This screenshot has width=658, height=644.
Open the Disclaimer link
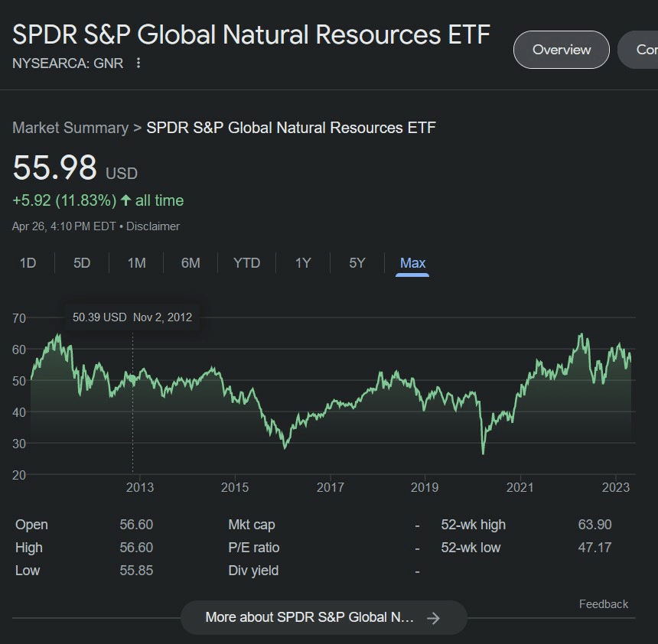[153, 226]
